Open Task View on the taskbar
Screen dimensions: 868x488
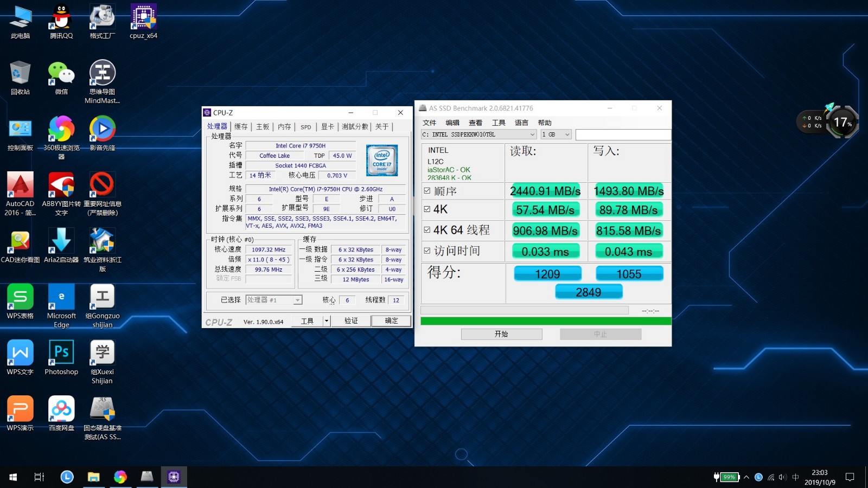click(39, 477)
